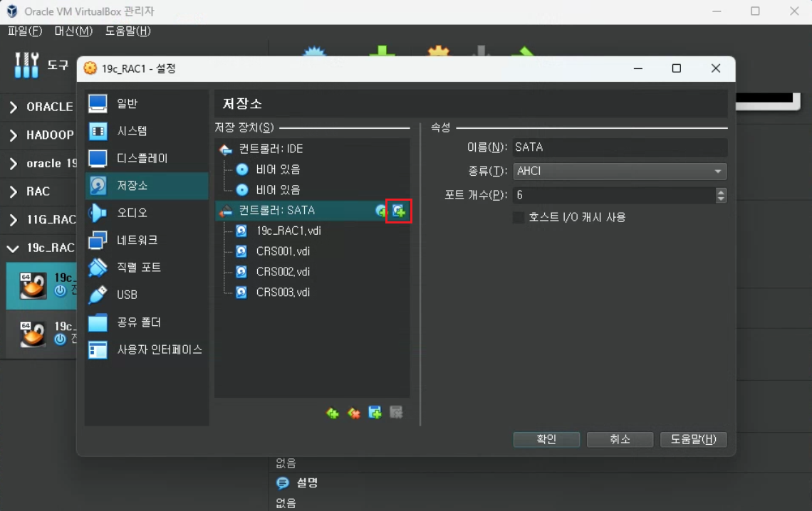Click the 포트 개수 field showing 6
This screenshot has width=812, height=511.
[x=614, y=195]
